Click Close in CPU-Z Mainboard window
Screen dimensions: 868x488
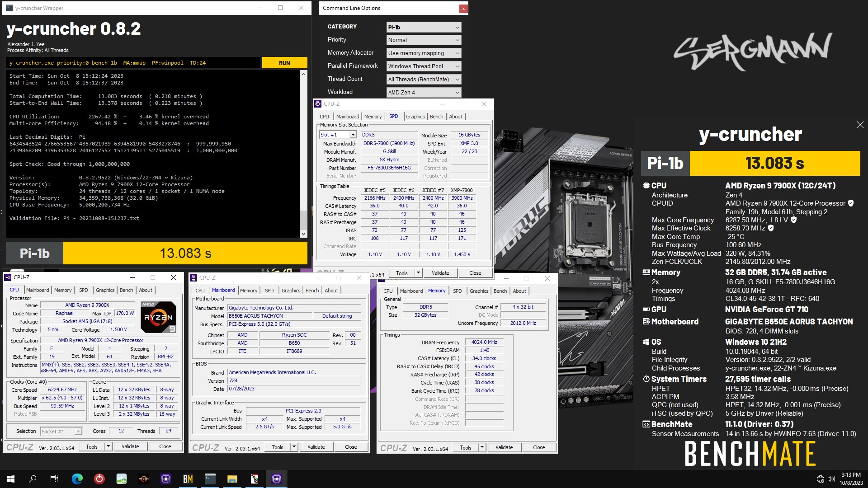coord(351,447)
